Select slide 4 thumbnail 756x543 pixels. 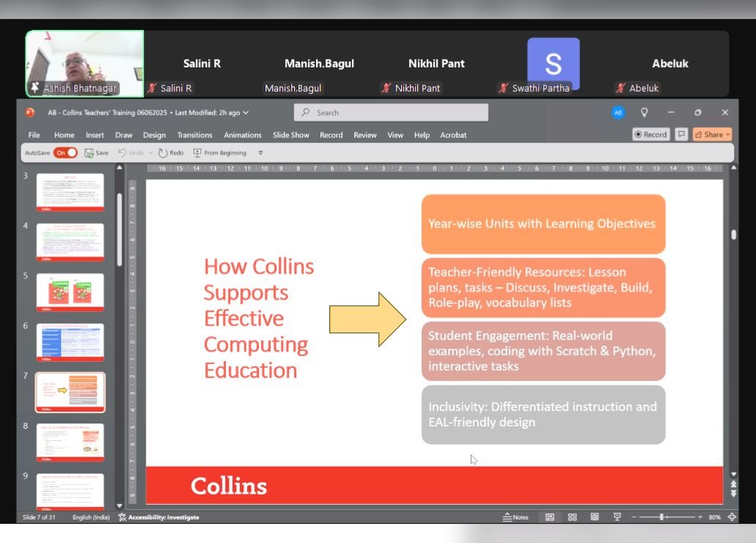click(70, 242)
